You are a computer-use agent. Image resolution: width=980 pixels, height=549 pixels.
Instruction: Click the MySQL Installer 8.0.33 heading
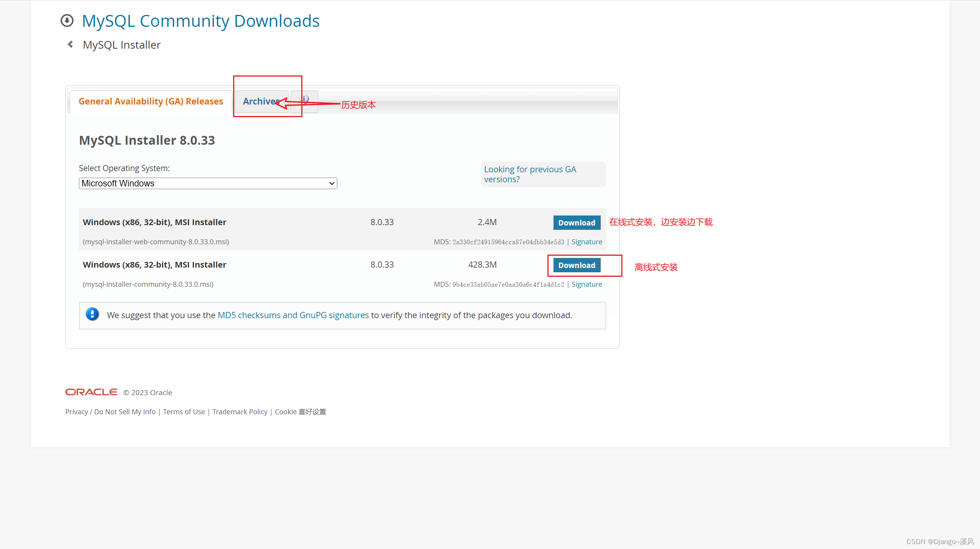(147, 140)
